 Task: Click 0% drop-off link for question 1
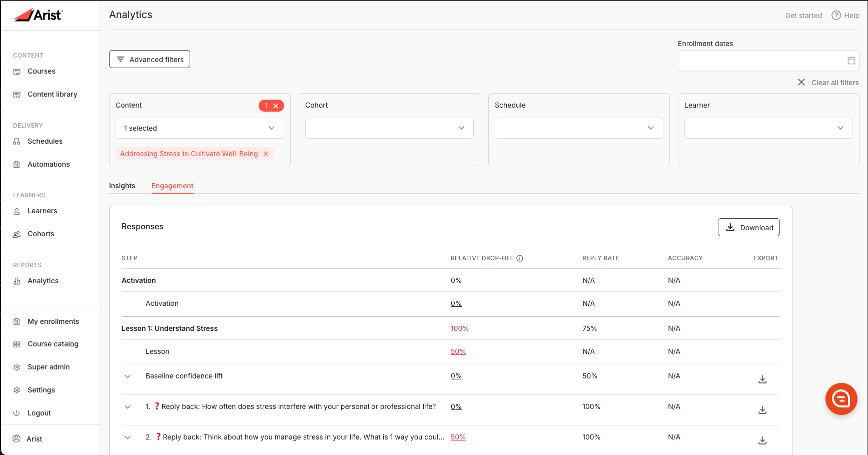(456, 406)
